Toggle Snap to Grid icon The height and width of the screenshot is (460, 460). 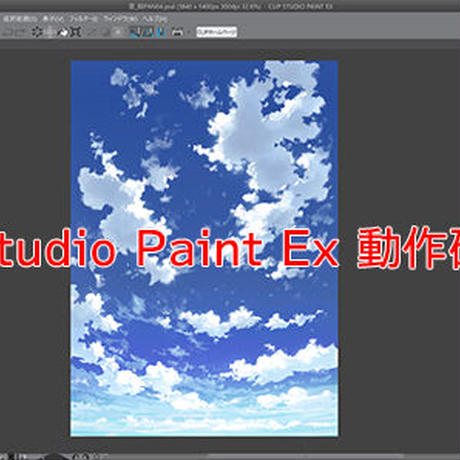coord(161,32)
